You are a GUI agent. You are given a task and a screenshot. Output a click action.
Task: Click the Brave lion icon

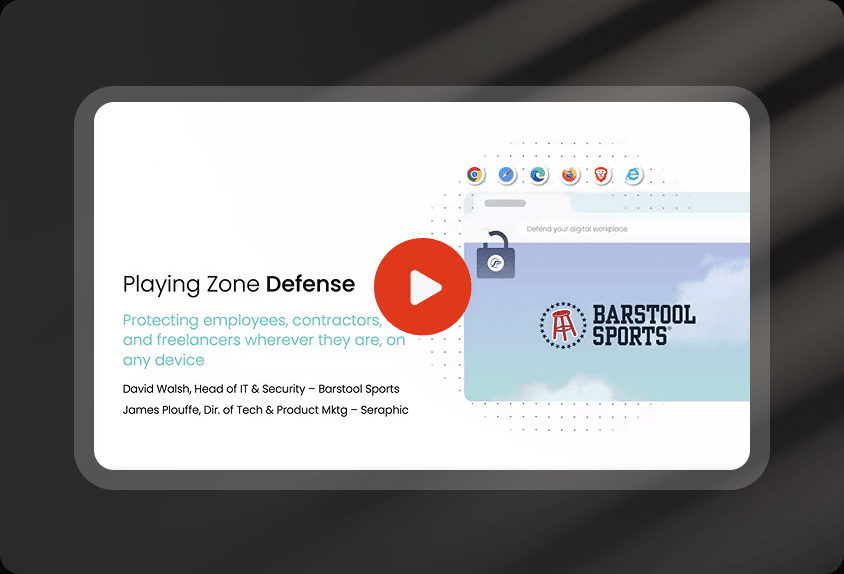click(x=601, y=175)
